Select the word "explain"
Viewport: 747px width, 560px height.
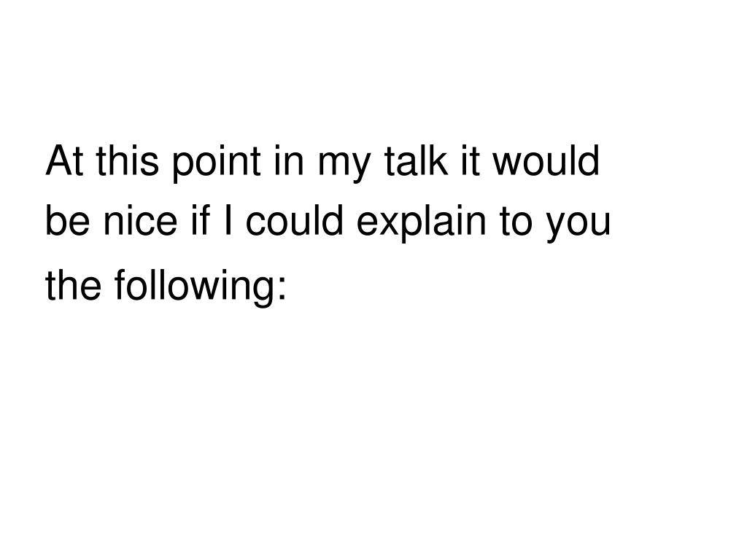(x=422, y=224)
